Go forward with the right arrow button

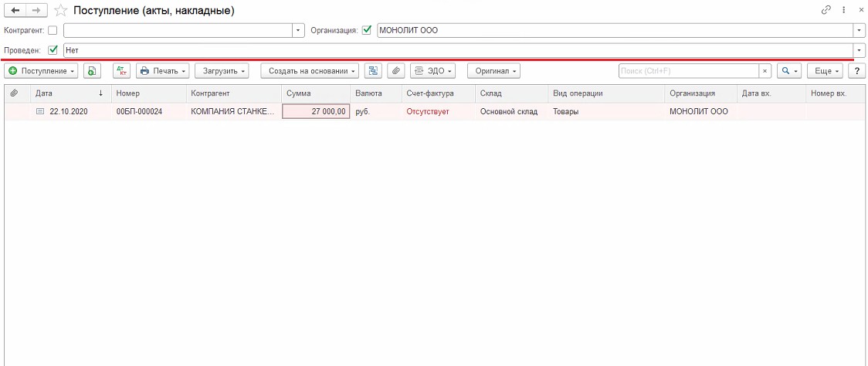(36, 11)
